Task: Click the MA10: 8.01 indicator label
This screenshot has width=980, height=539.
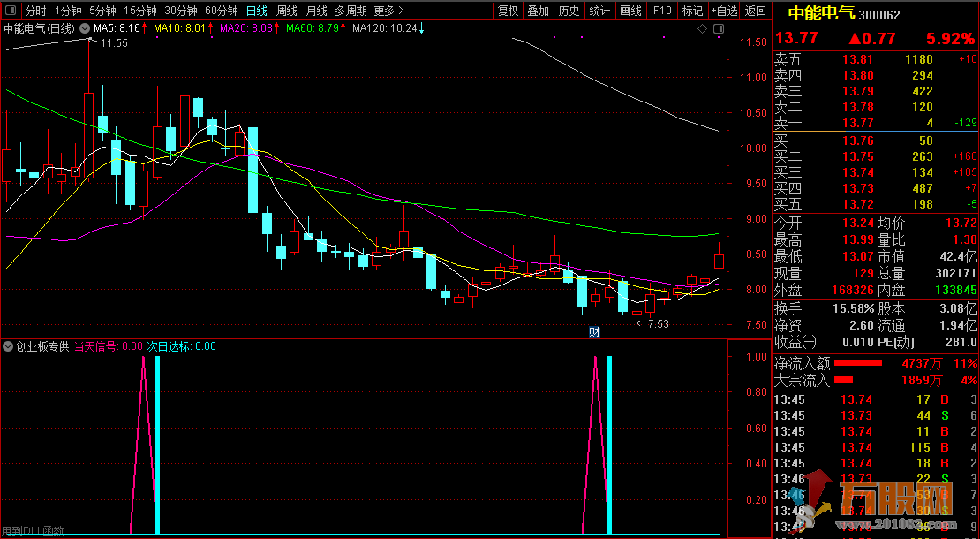Action: click(x=180, y=28)
